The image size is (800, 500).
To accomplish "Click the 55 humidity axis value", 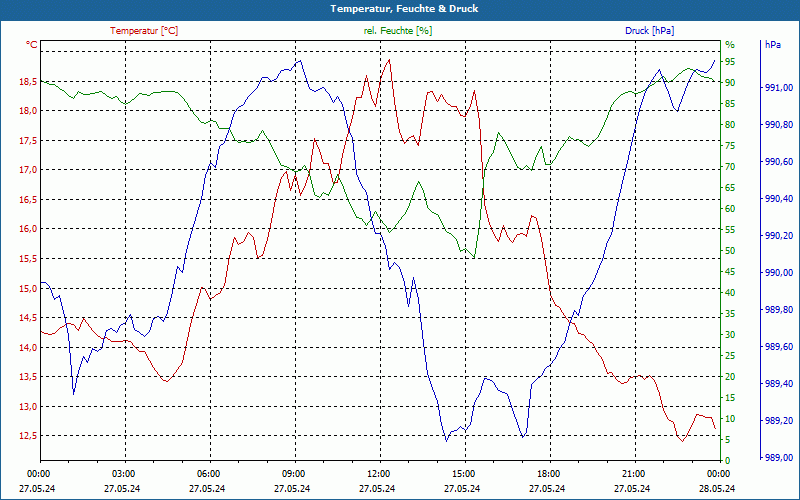I will (x=730, y=230).
